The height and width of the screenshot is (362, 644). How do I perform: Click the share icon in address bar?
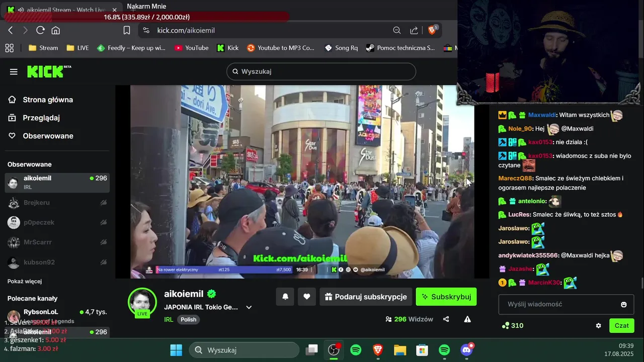point(414,30)
